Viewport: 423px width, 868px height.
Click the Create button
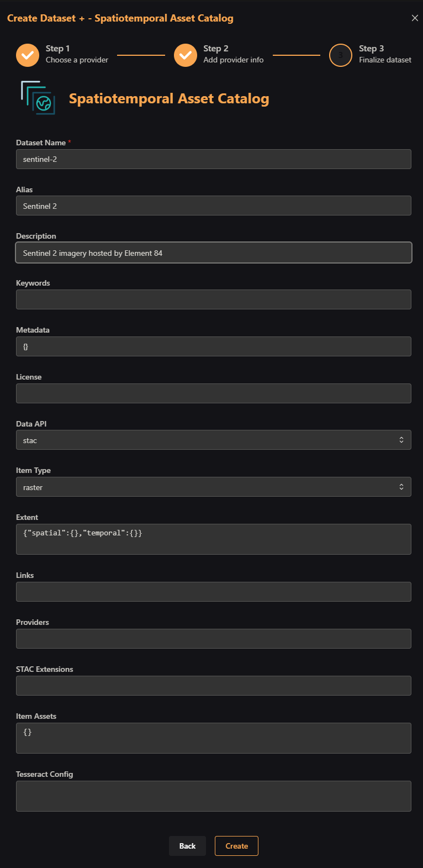(x=236, y=846)
